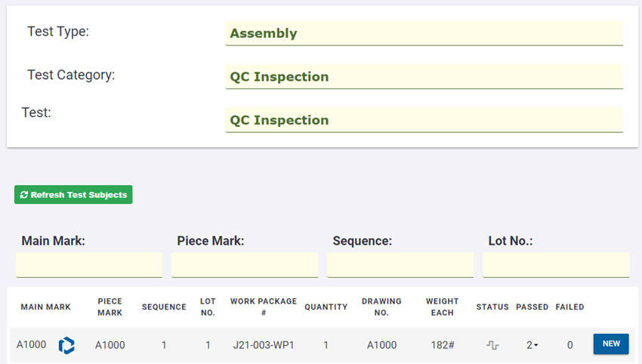The width and height of the screenshot is (642, 364).
Task: Click into the Lot No. filter input
Action: tap(556, 265)
